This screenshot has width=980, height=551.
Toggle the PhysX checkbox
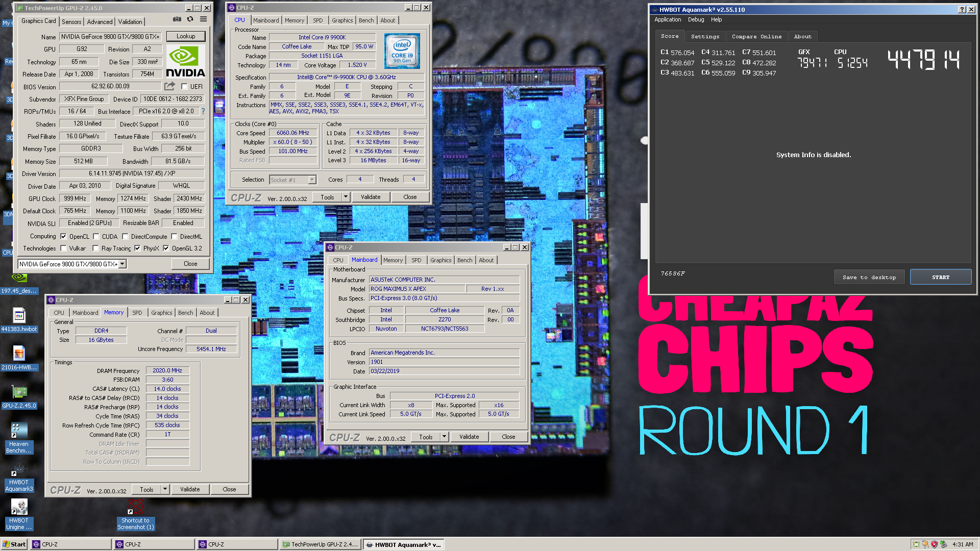137,248
